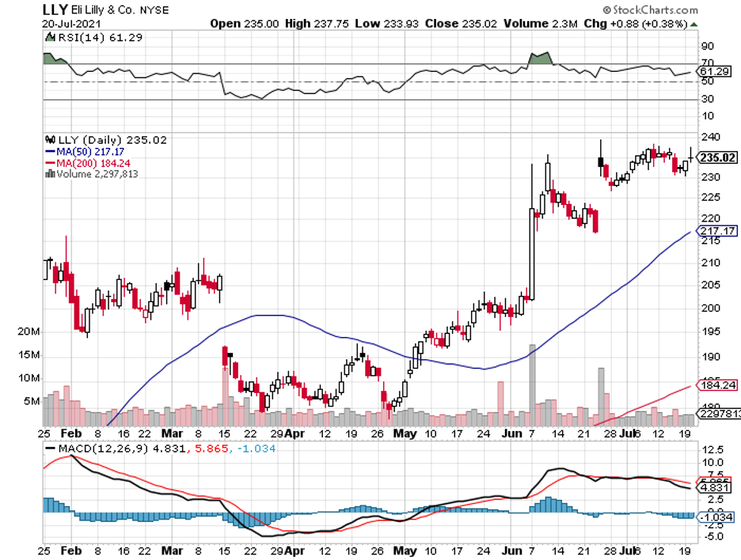Click the Jun label under the MACD panel

point(512,551)
